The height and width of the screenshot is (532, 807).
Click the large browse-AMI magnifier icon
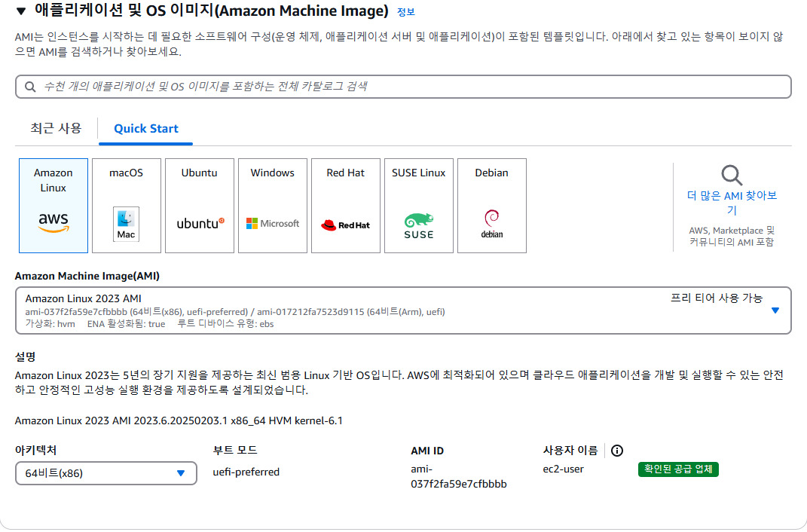(x=732, y=176)
